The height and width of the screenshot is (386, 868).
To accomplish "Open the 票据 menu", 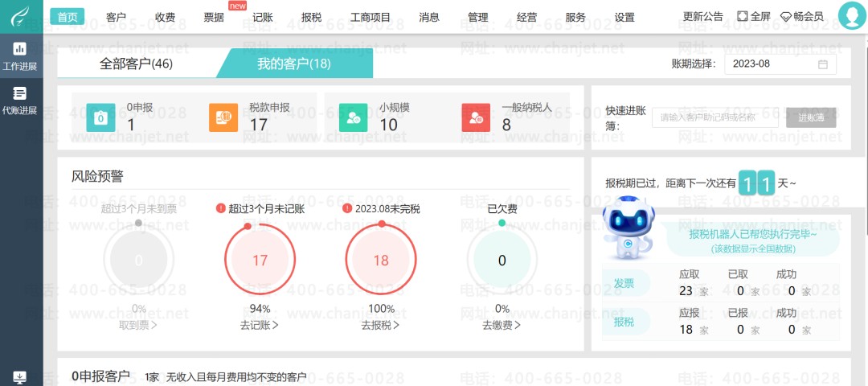I will tap(214, 17).
